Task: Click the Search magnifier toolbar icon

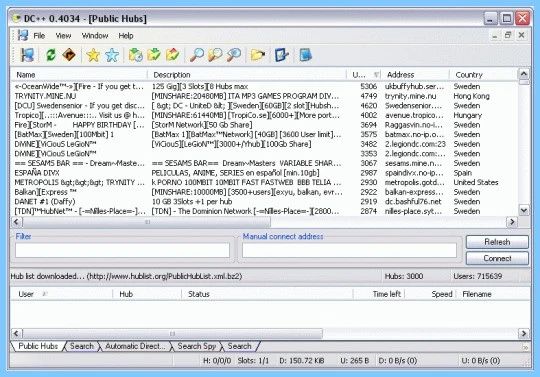Action: [x=197, y=55]
